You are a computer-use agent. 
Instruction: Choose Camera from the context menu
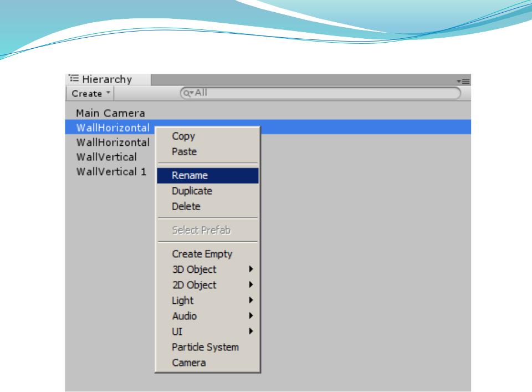[x=208, y=363]
